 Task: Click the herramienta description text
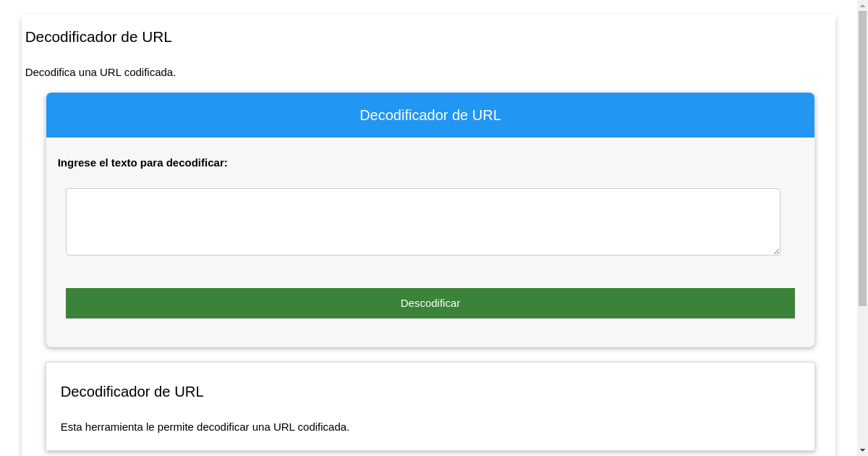click(x=205, y=427)
